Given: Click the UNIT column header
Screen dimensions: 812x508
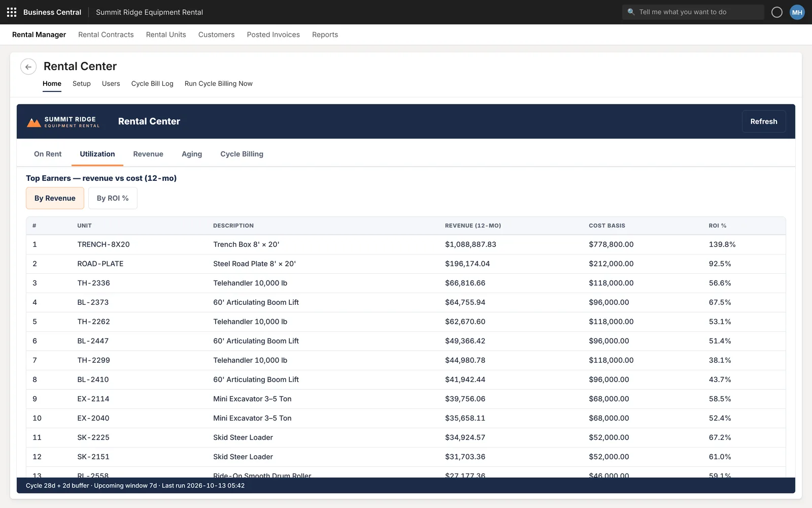Looking at the screenshot, I should click(x=85, y=226).
